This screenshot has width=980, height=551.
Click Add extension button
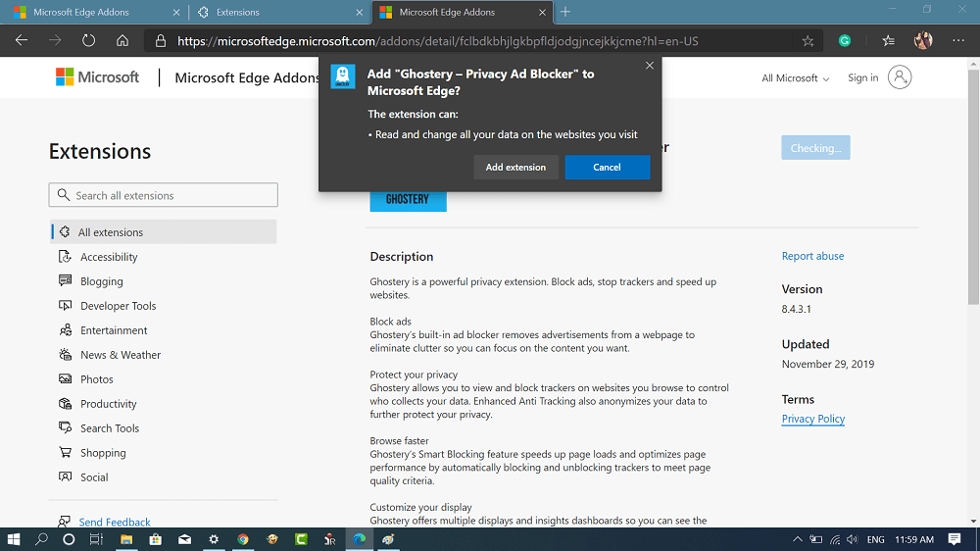[515, 167]
